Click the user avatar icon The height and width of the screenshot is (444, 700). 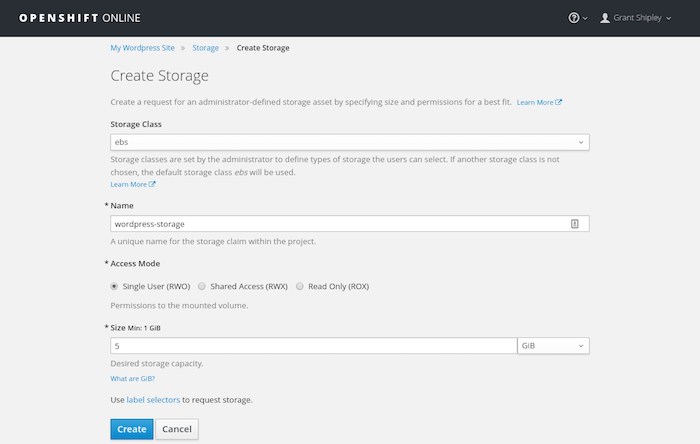point(605,18)
